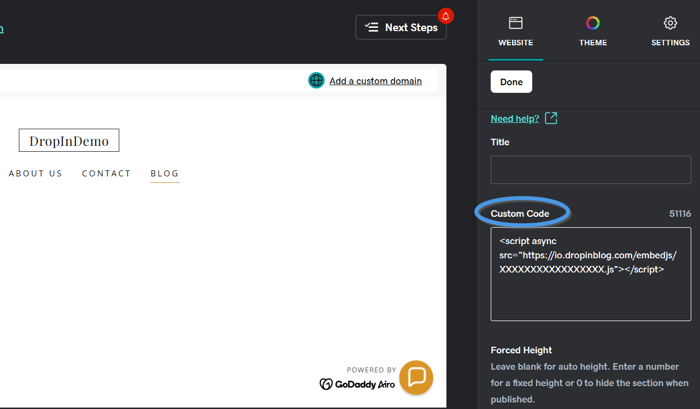
Task: Switch to the Theme tab
Action: click(x=593, y=31)
